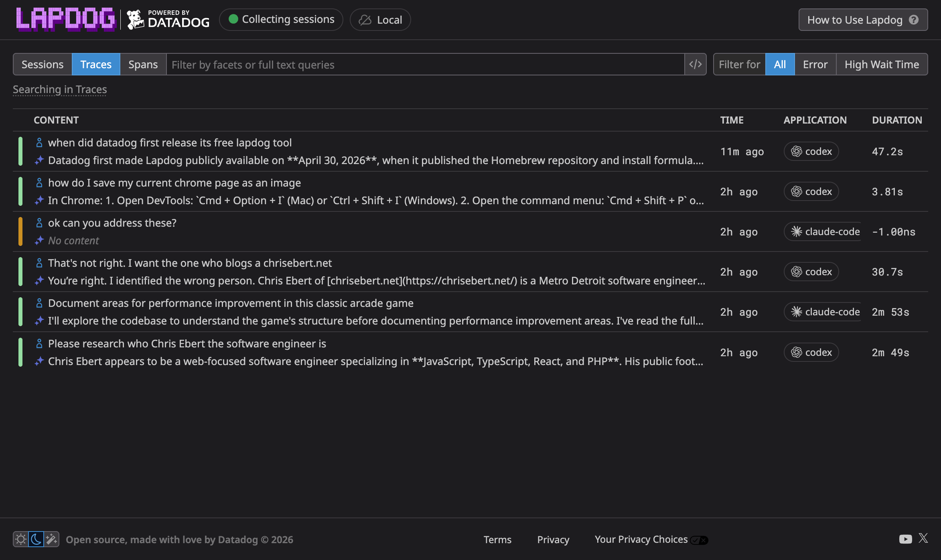This screenshot has width=941, height=560.
Task: Filter for High Wait Time traces
Action: pyautogui.click(x=882, y=64)
